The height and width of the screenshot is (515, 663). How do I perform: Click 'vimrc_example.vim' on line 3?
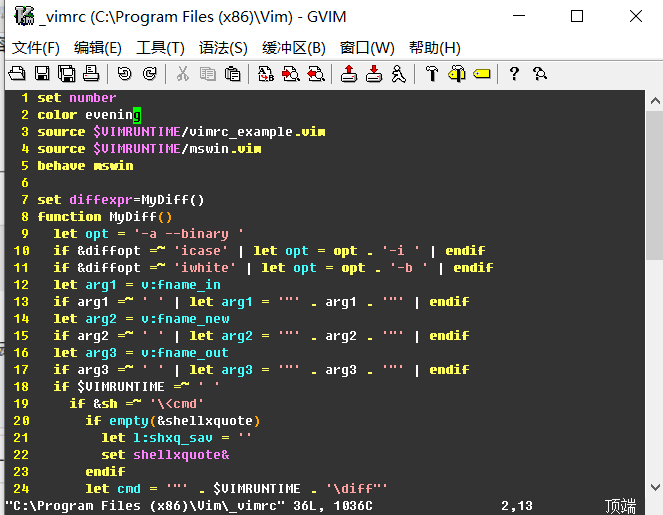tap(257, 131)
